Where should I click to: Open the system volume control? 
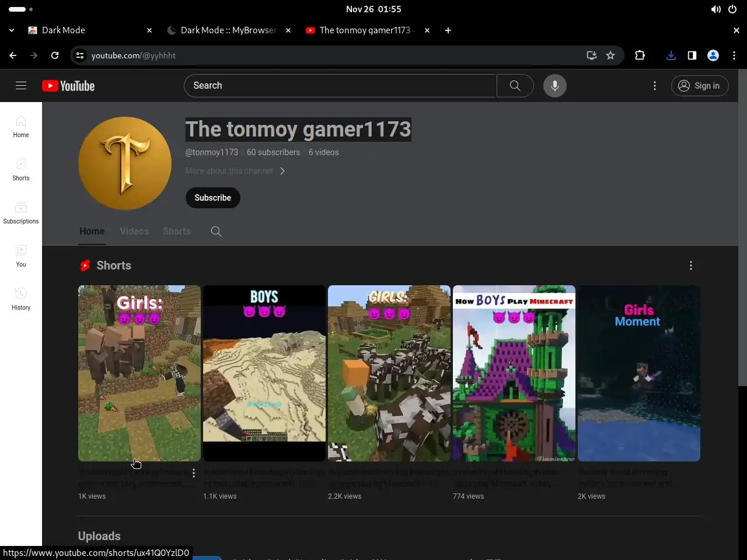point(716,9)
